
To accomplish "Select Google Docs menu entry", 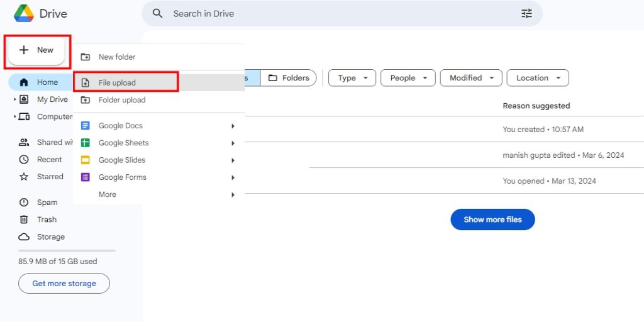I will pyautogui.click(x=158, y=126).
